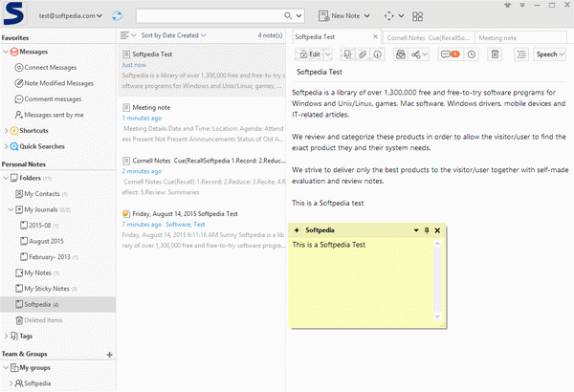Screen dimensions: 574x392
Task: Click the search magnifier icon
Action: coord(288,15)
